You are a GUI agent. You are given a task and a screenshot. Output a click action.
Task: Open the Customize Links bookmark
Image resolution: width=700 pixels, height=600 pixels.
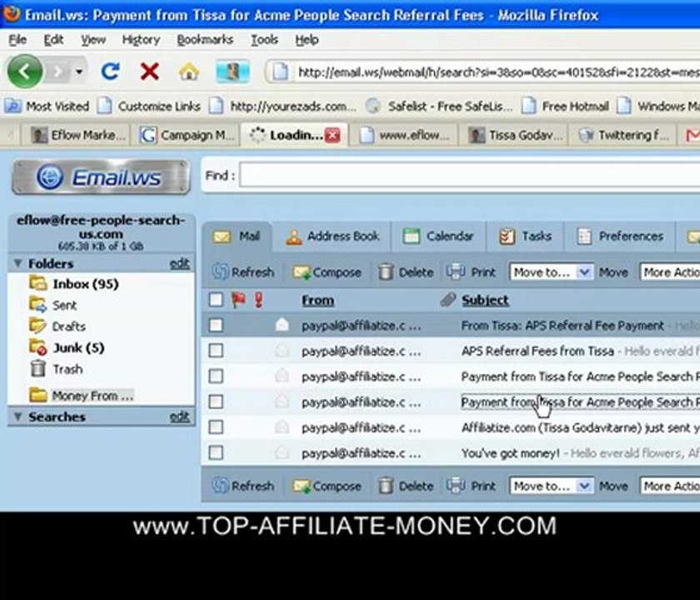click(x=149, y=107)
